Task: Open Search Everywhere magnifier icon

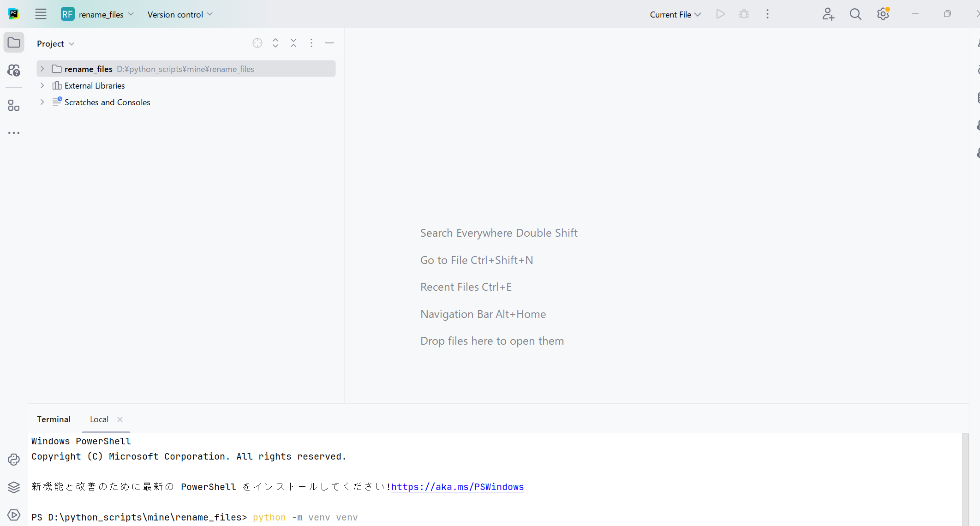Action: coord(855,14)
